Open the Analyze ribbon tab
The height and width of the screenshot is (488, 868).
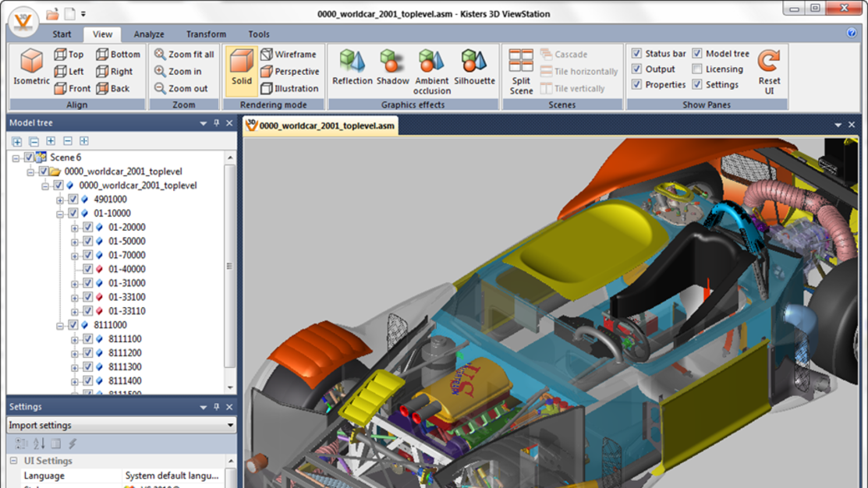[149, 34]
